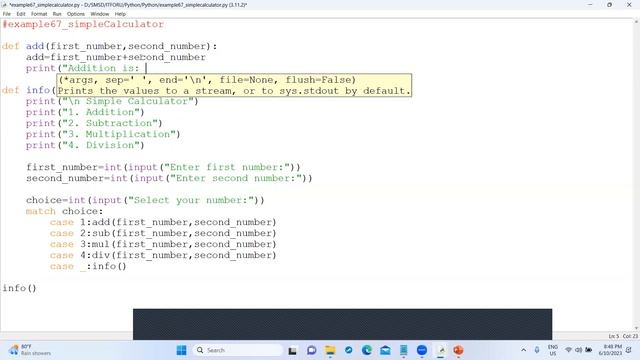The image size is (640, 360).
Task: Click the 'case _:info()' line
Action: pyautogui.click(x=88, y=267)
